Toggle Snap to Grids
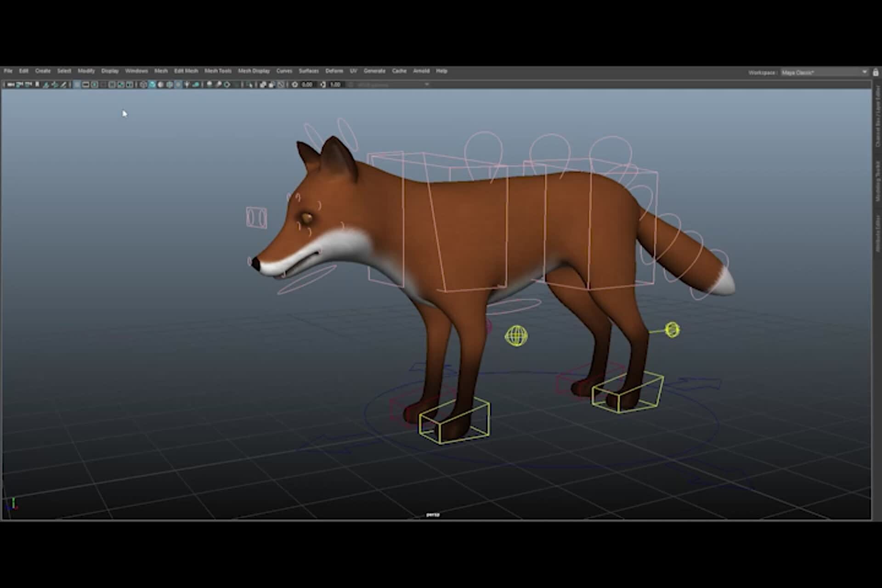 152,85
